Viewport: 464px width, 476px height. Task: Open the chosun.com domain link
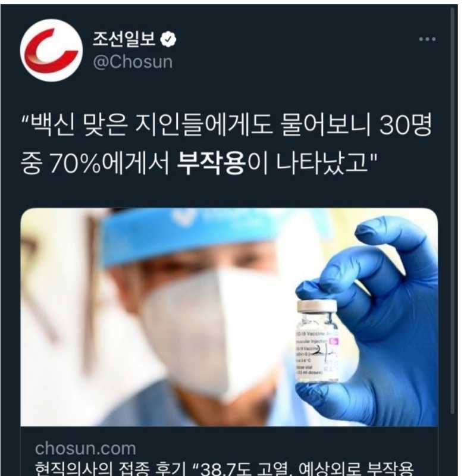(x=85, y=449)
